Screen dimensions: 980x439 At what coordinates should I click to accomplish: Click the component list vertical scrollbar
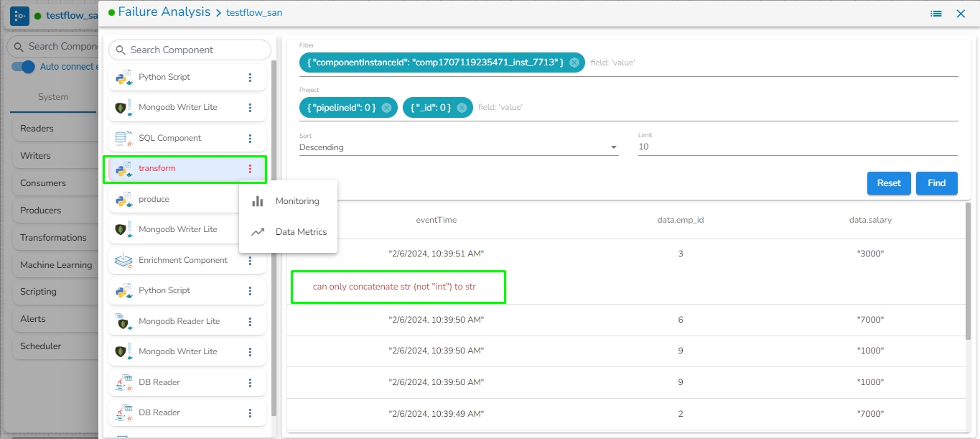pyautogui.click(x=274, y=237)
